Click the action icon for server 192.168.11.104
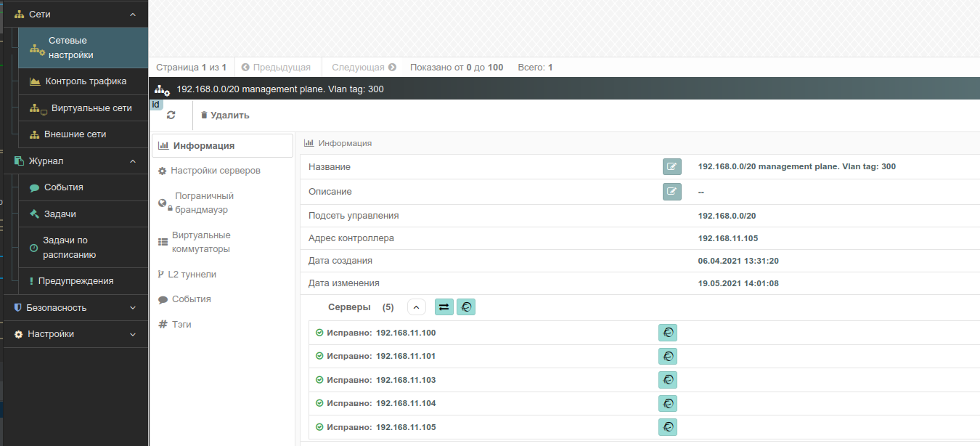Viewport: 980px width, 446px height. click(668, 403)
